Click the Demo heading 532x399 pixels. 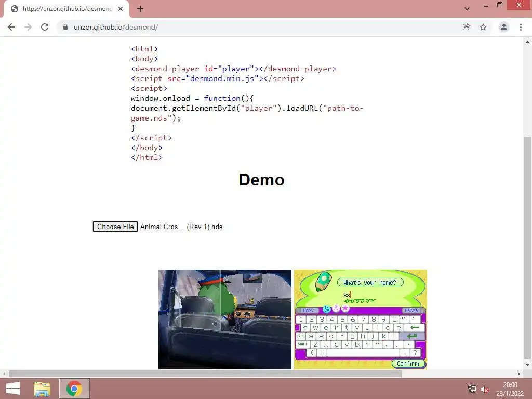point(262,179)
